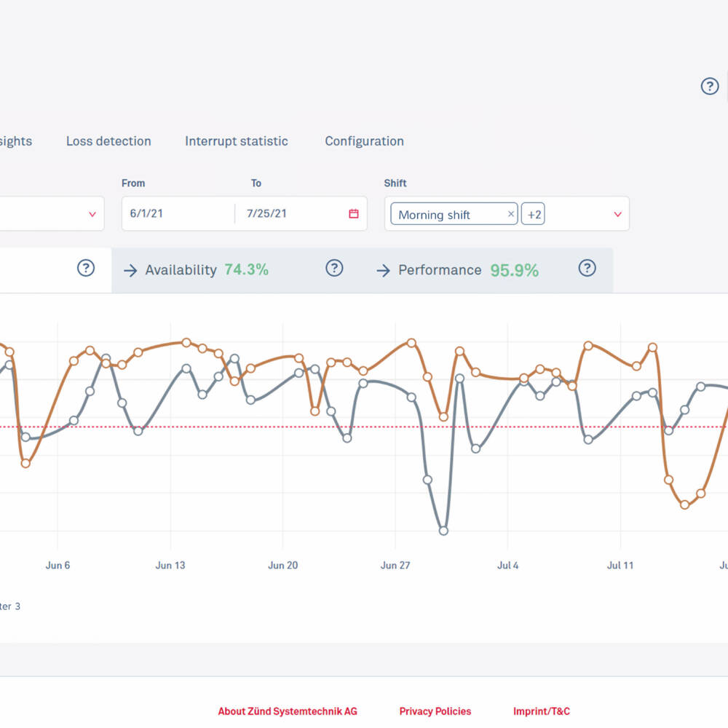Image resolution: width=728 pixels, height=728 pixels.
Task: Click the arrow icon beside Performance
Action: (383, 271)
